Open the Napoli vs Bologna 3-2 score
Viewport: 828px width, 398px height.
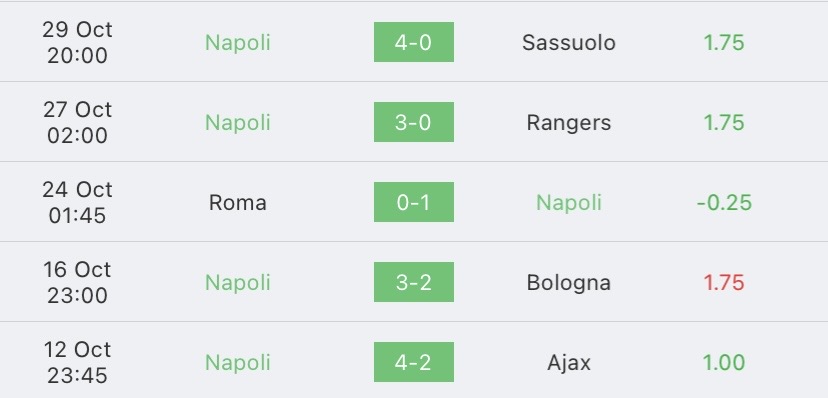(413, 282)
